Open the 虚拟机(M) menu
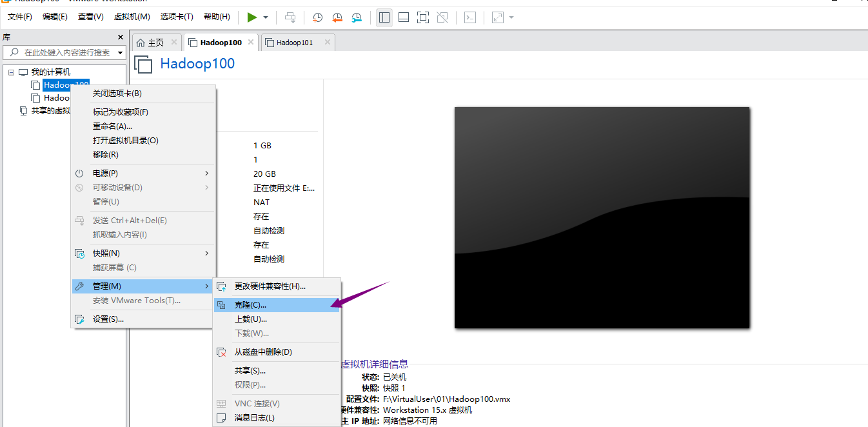Image resolution: width=868 pixels, height=427 pixels. coord(132,17)
